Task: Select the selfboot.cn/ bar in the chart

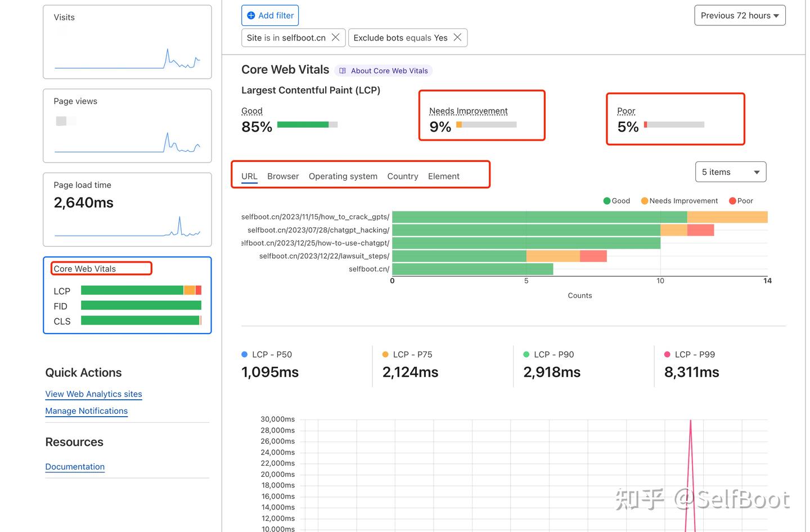Action: [x=472, y=269]
